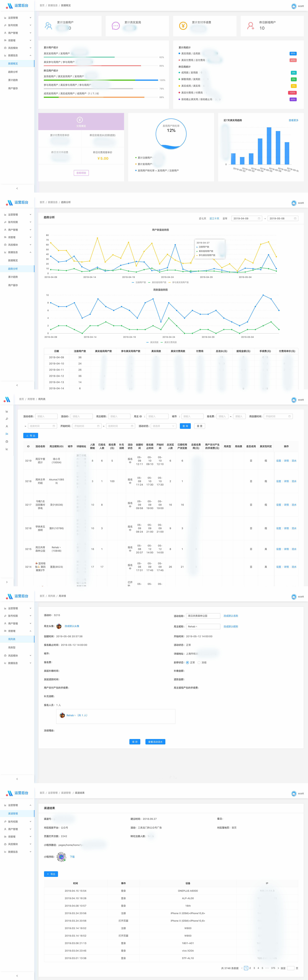Viewport: 308px width, 980px height.
Task: Click the yen icon in 交易概览 purple header
Action: pos(80,120)
